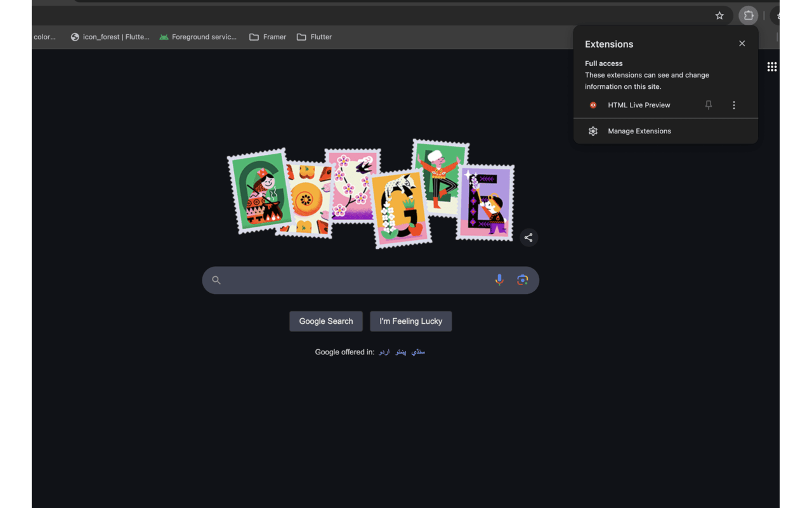Image resolution: width=812 pixels, height=508 pixels.
Task: Click the HTML Live Preview red icon
Action: tap(593, 105)
